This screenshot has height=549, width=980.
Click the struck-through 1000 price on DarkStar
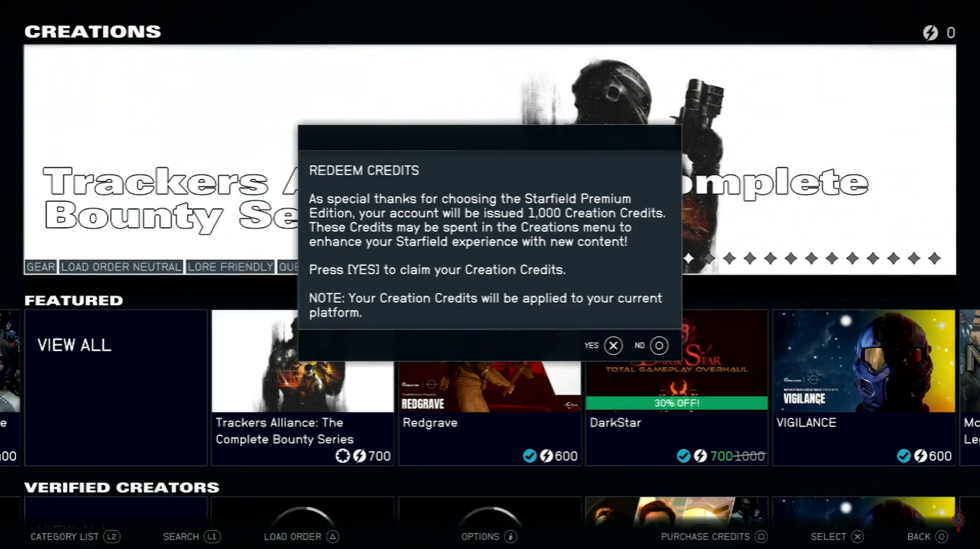click(750, 457)
